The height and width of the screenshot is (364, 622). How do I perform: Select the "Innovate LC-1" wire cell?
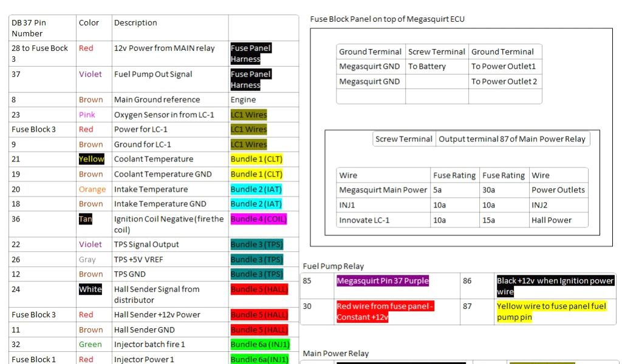click(x=364, y=220)
